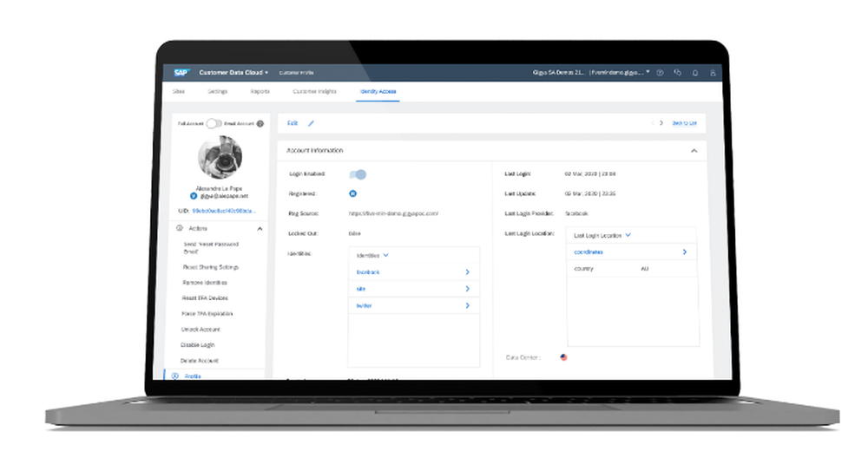This screenshot has height=451, width=868.
Task: Click Disable Login action
Action: [x=197, y=344]
